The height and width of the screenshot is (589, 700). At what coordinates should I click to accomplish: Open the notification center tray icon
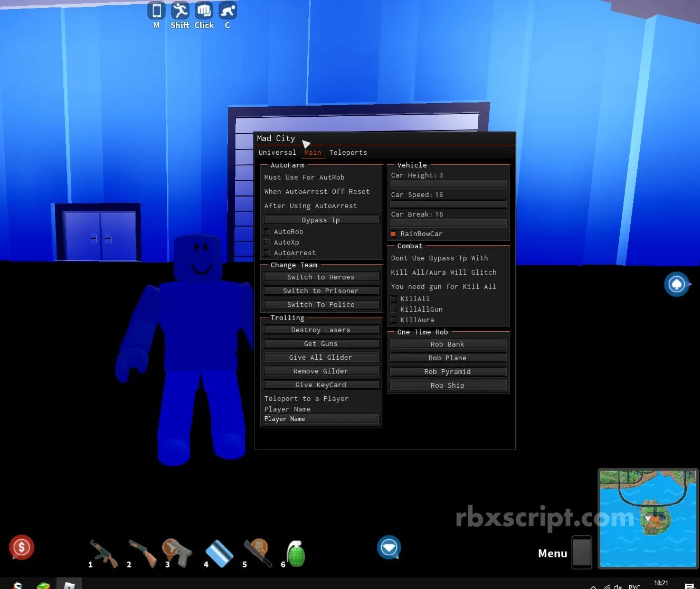click(x=689, y=586)
